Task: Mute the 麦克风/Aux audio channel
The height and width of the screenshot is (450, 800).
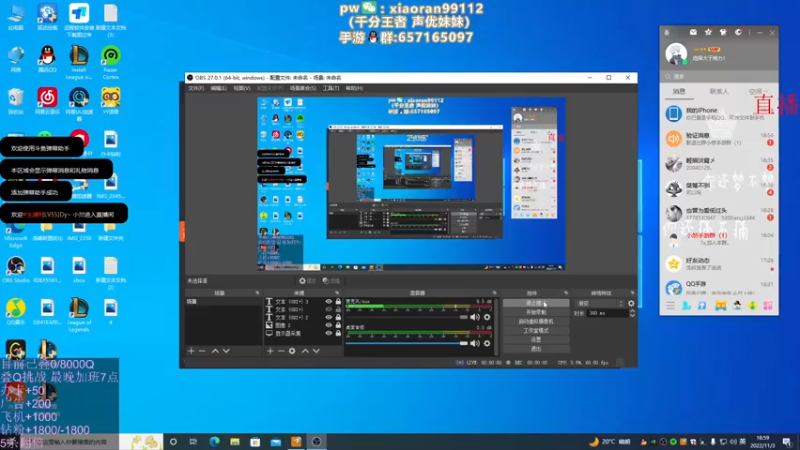Action: click(x=475, y=317)
